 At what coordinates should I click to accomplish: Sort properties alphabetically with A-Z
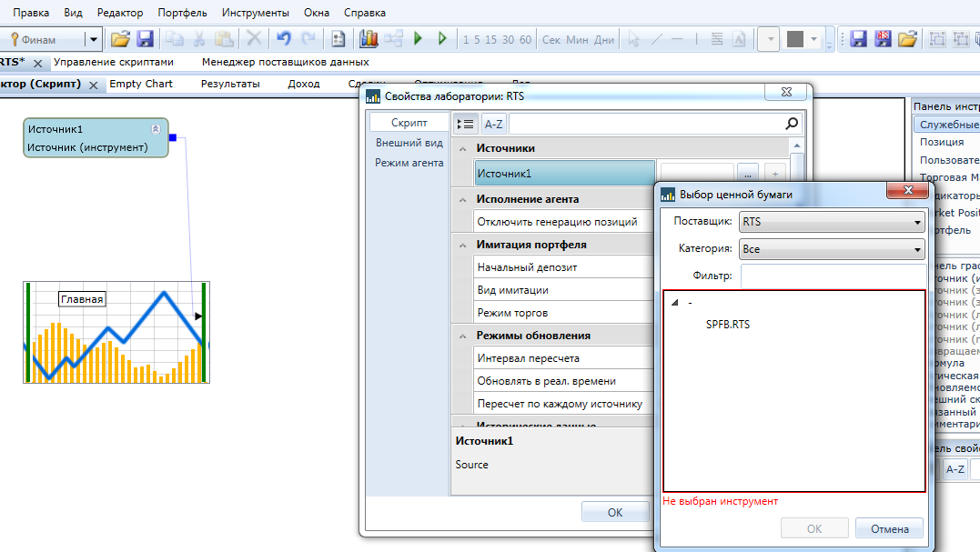494,124
